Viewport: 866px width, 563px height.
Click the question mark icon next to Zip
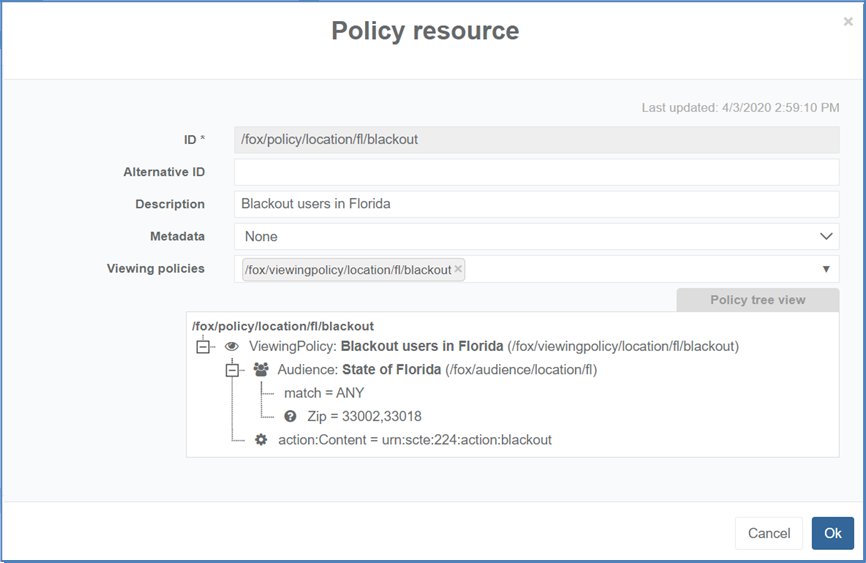(x=290, y=417)
